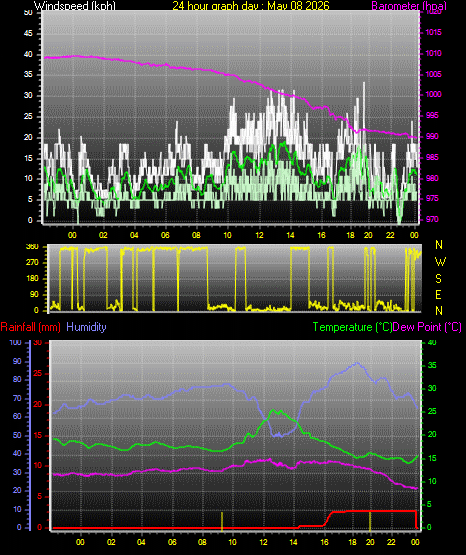Click the tall wind gust peak near 19h
The height and width of the screenshot is (555, 466).
point(364,93)
